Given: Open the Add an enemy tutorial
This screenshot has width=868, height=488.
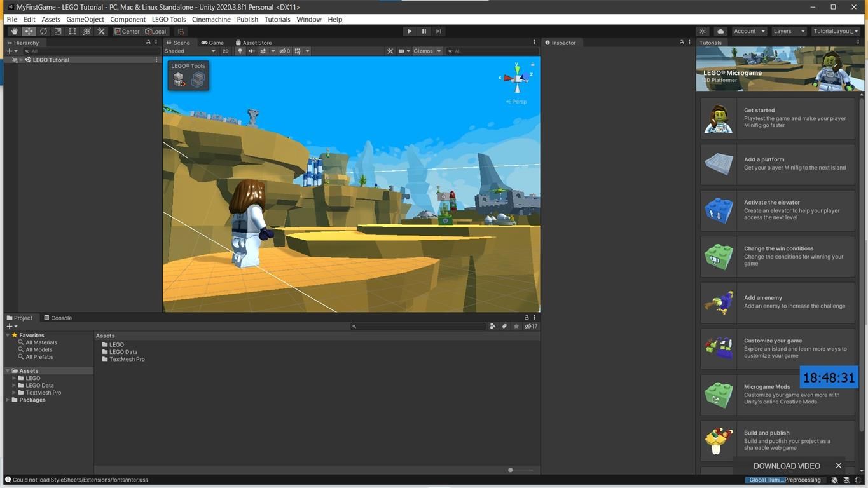Looking at the screenshot, I should point(778,302).
